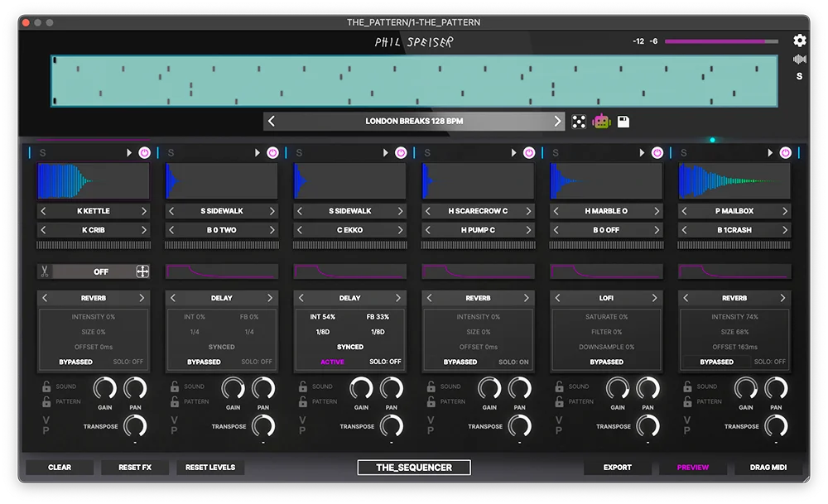Select the next effect after LOFI

coord(654,298)
